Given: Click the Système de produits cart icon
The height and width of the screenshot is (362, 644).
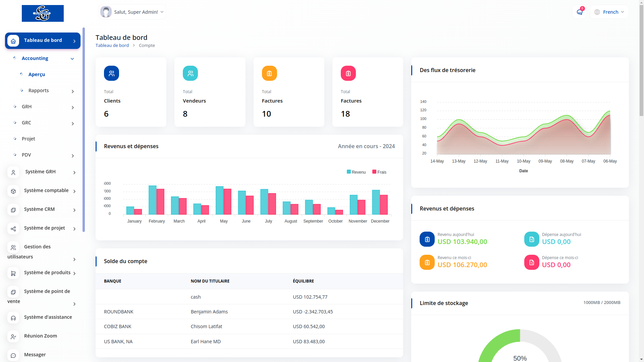Looking at the screenshot, I should 13,273.
